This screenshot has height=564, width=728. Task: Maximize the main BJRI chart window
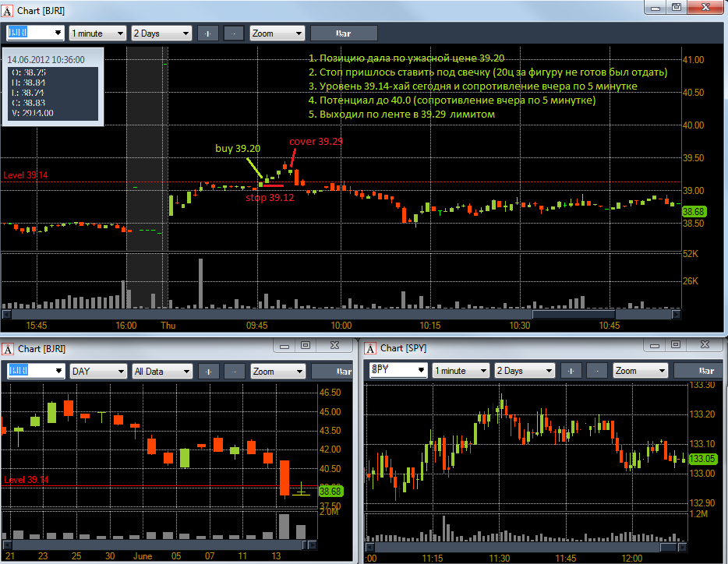click(677, 8)
